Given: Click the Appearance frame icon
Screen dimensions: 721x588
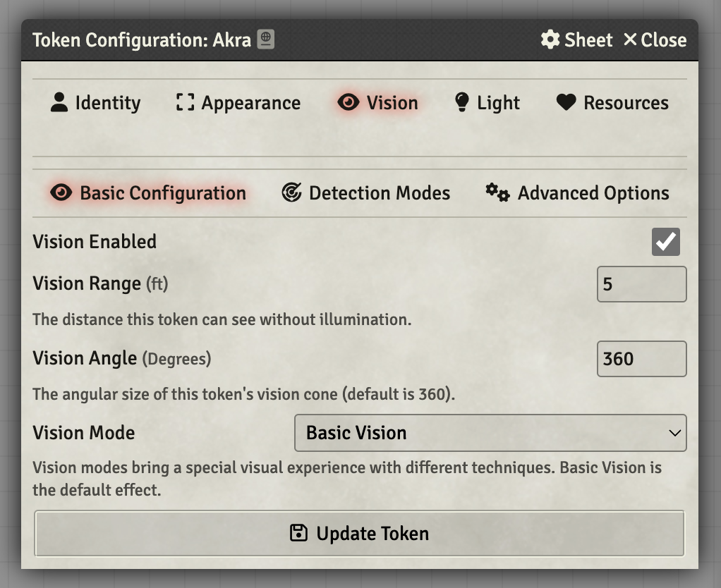Looking at the screenshot, I should click(185, 102).
